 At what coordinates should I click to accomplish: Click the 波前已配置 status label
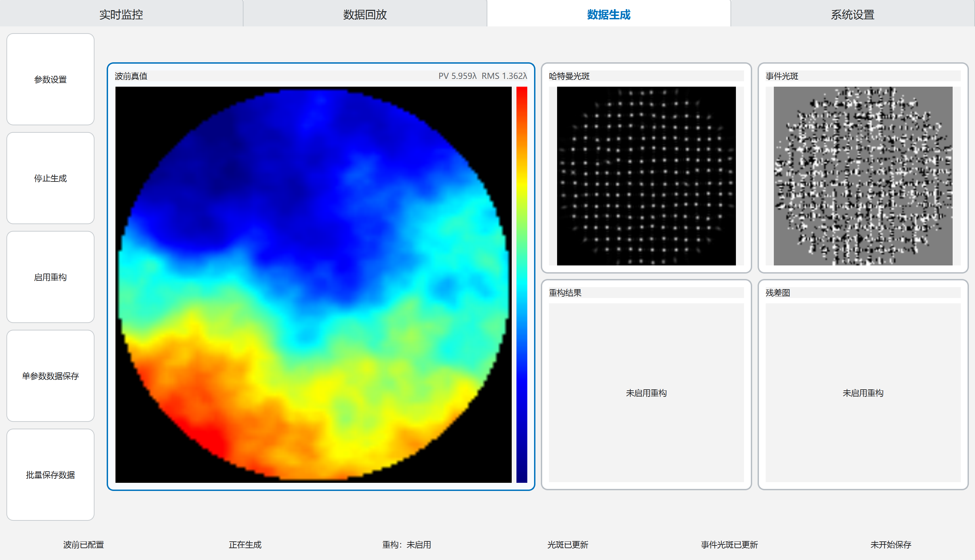click(83, 545)
